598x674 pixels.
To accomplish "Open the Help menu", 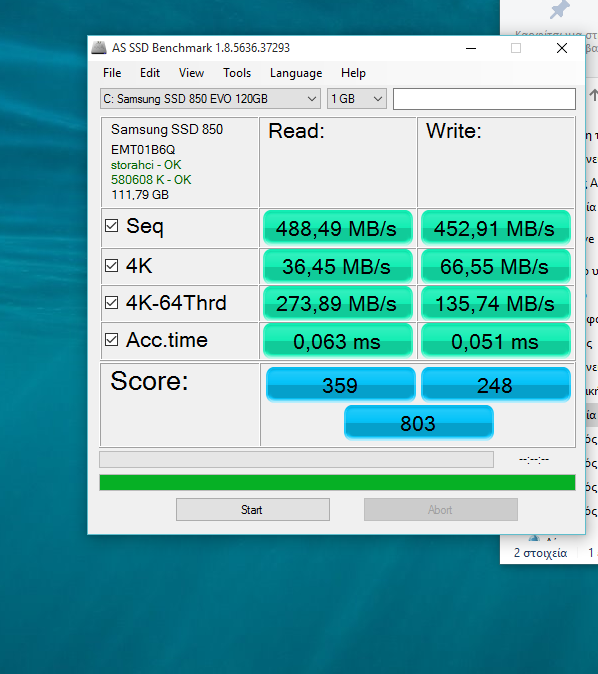I will (353, 73).
